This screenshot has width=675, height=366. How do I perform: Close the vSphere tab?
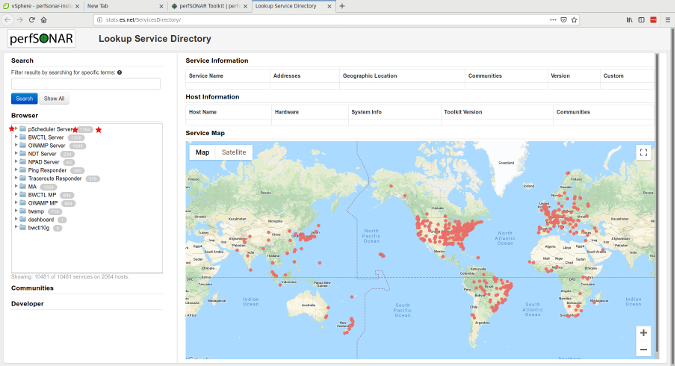pyautogui.click(x=77, y=6)
